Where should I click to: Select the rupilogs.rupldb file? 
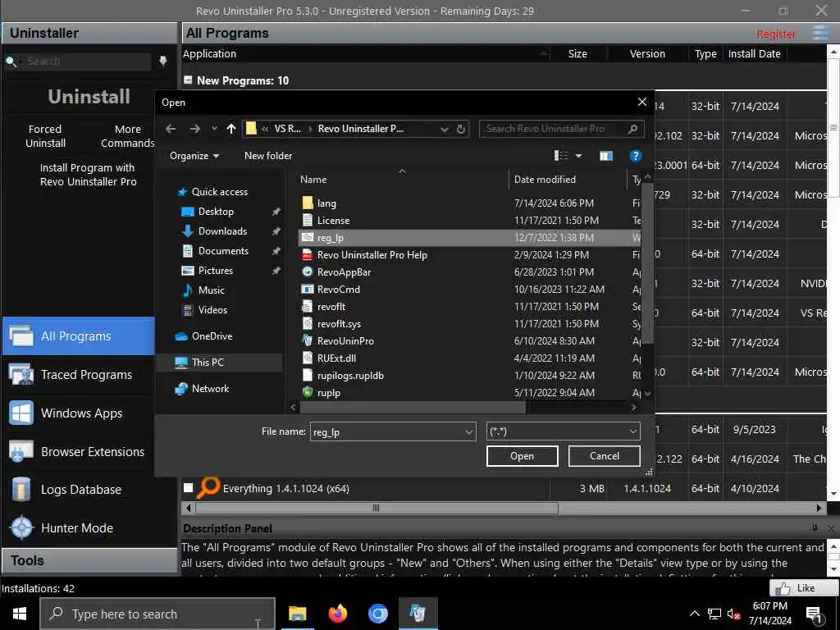tap(349, 375)
